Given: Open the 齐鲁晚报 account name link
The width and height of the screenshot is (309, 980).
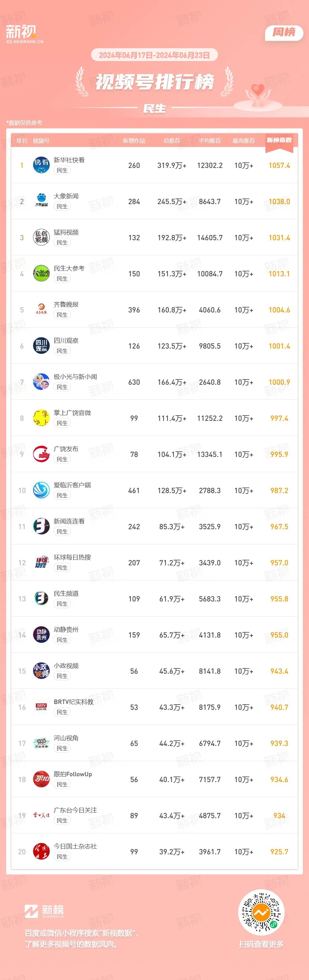Looking at the screenshot, I should [x=66, y=304].
